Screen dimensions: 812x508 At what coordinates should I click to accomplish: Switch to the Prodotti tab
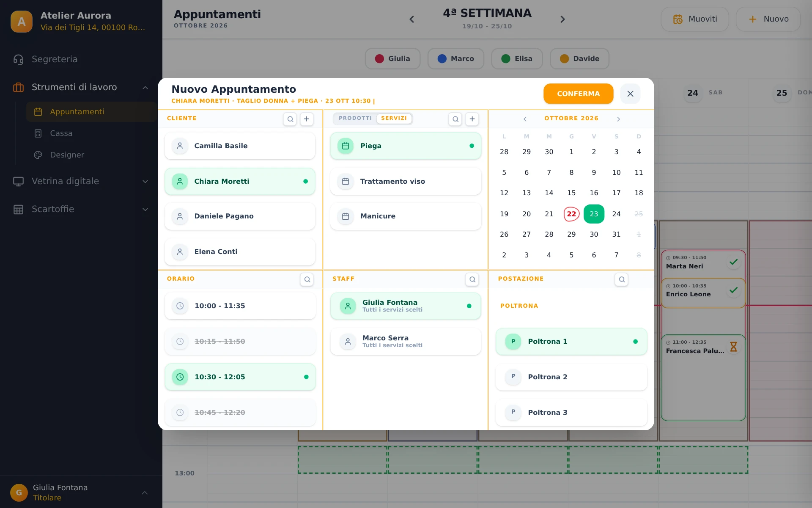pyautogui.click(x=355, y=118)
